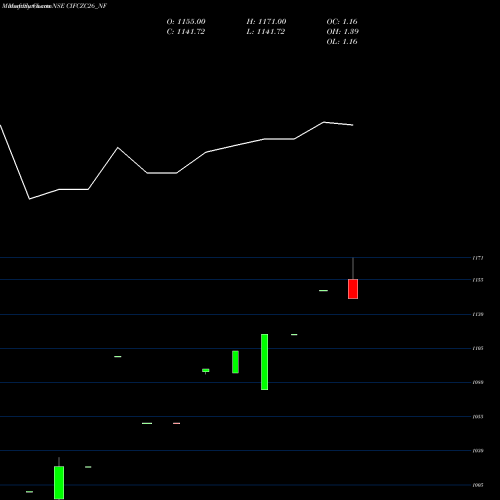Click the OL: 1.16 indicator

[x=342, y=42]
